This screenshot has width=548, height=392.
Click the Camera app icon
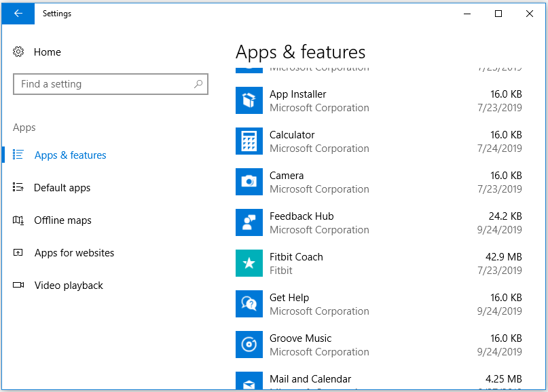pos(249,182)
